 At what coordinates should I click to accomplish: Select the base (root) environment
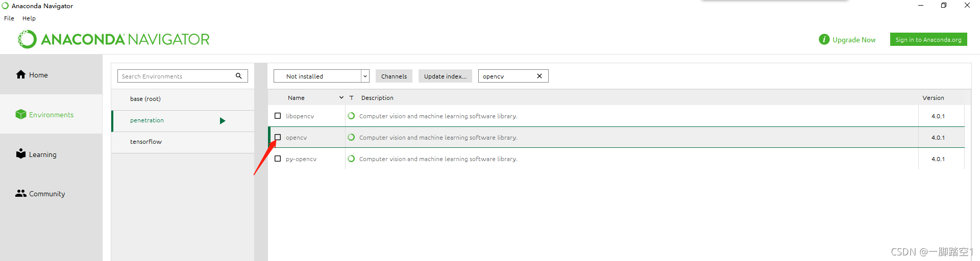point(183,99)
